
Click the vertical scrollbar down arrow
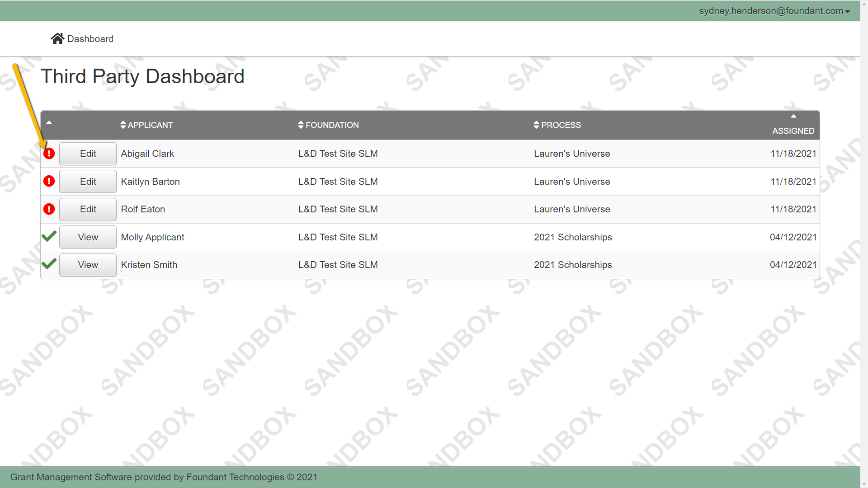[x=864, y=484]
